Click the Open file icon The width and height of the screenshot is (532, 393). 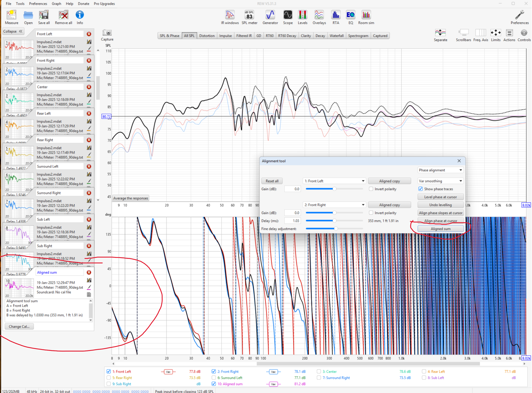[28, 17]
